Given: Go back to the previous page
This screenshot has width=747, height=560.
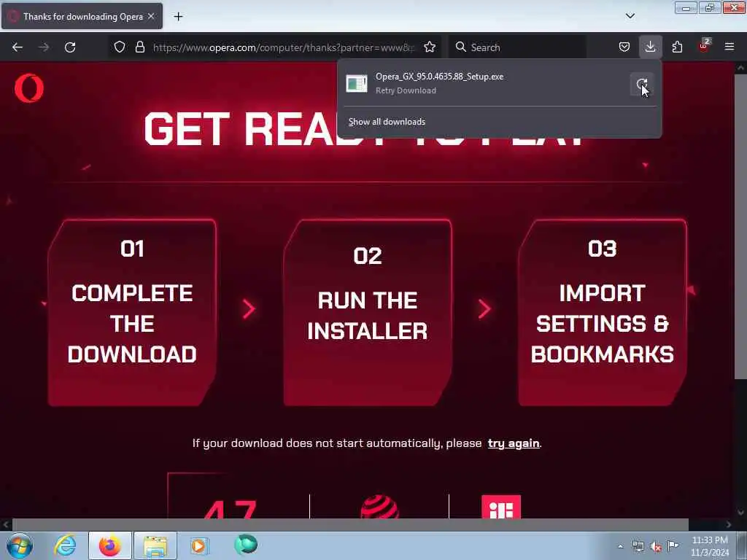Looking at the screenshot, I should (18, 47).
